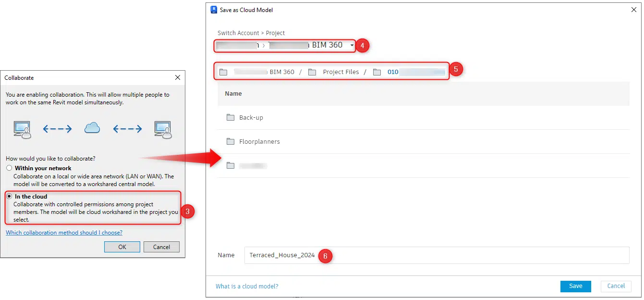Image resolution: width=644 pixels, height=300 pixels.
Task: Close the Collaborate dialog window
Action: (x=177, y=77)
